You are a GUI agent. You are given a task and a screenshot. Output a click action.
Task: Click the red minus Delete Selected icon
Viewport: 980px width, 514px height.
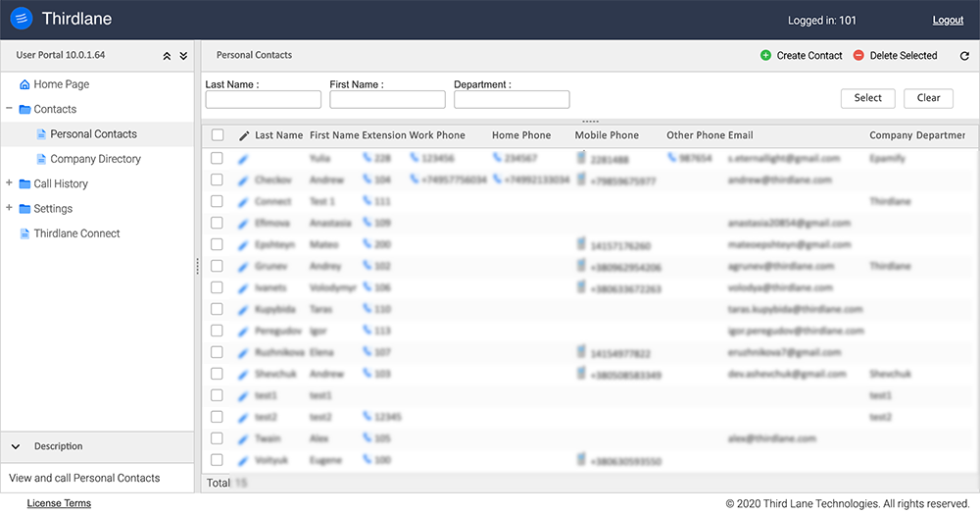tap(858, 55)
